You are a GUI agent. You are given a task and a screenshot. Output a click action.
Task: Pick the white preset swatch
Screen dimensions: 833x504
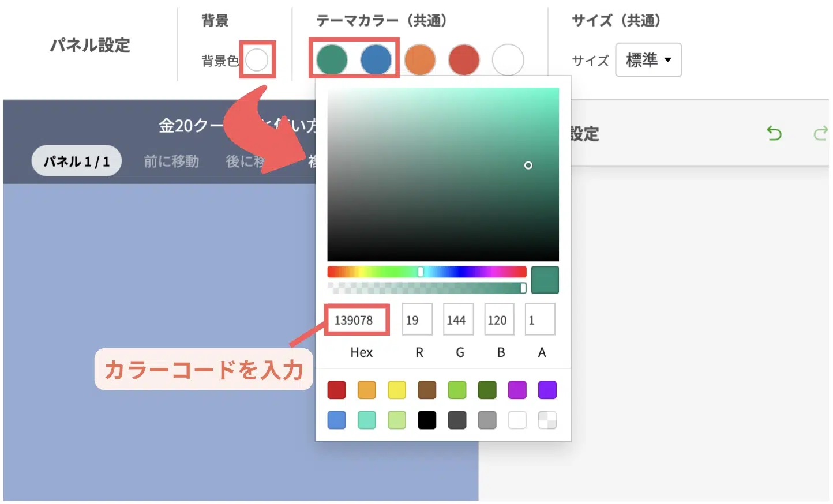tap(517, 420)
